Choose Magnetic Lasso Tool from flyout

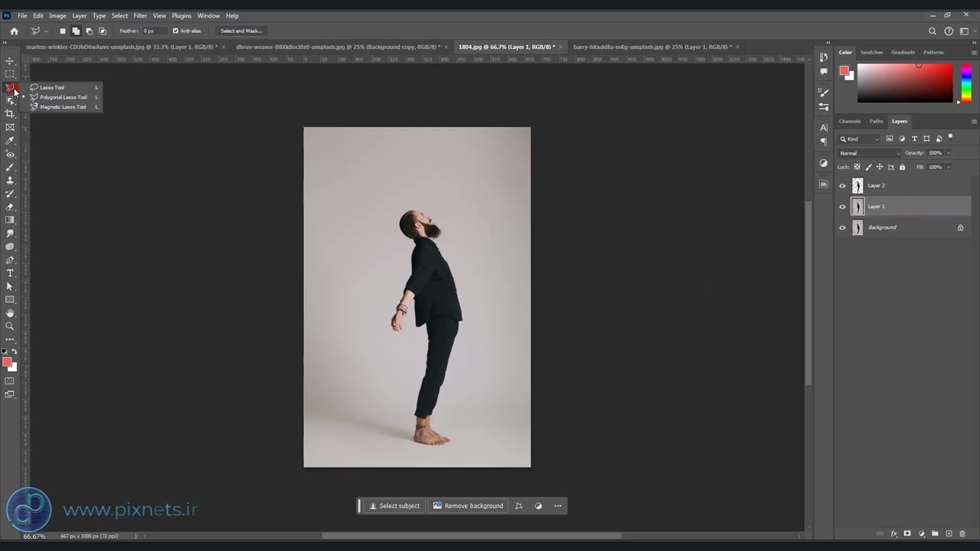tap(63, 107)
